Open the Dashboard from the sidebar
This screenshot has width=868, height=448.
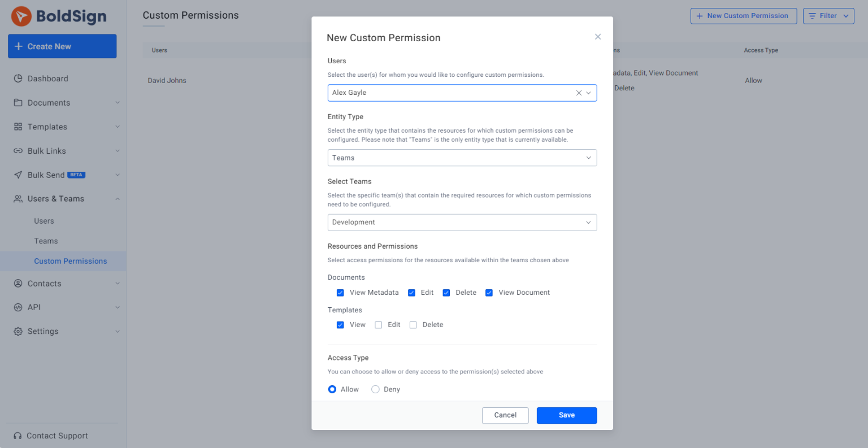pyautogui.click(x=18, y=79)
